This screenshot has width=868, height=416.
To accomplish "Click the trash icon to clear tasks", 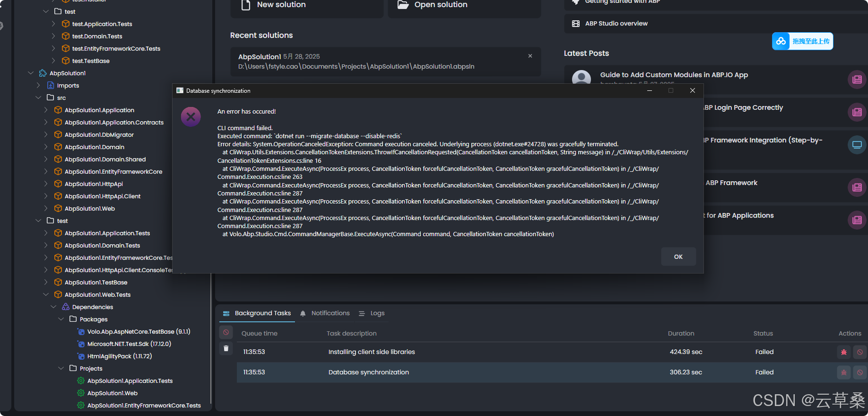I will pos(226,349).
